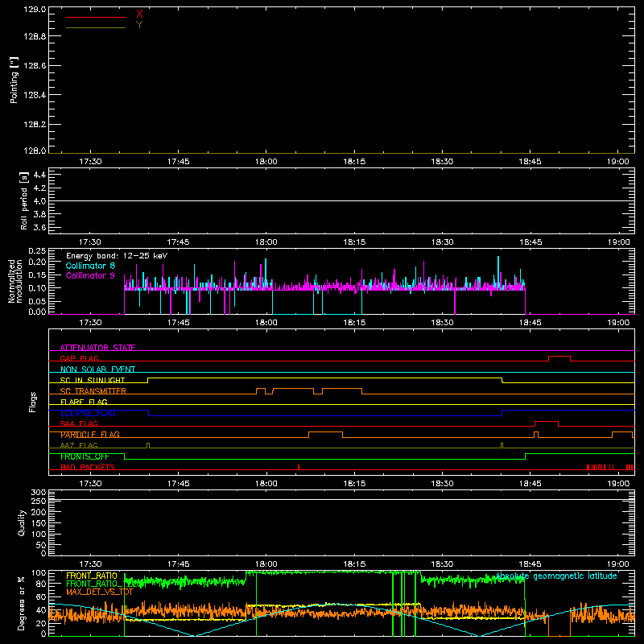Image resolution: width=644 pixels, height=644 pixels.
Task: Click the "ATTENUATOR_STATE" flag label
Action: click(97, 348)
